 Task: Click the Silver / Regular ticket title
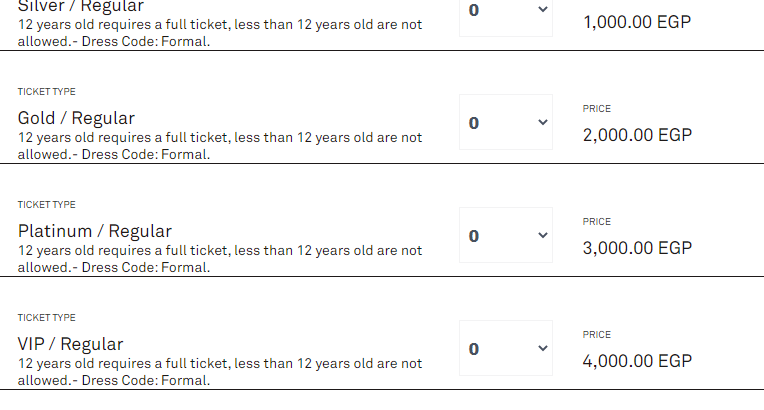[80, 7]
